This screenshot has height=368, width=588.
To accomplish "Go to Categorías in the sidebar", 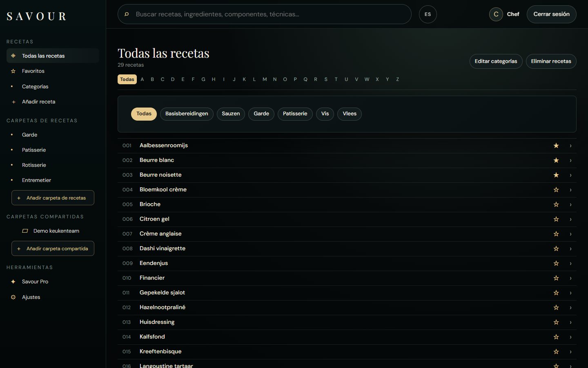I will click(x=53, y=87).
